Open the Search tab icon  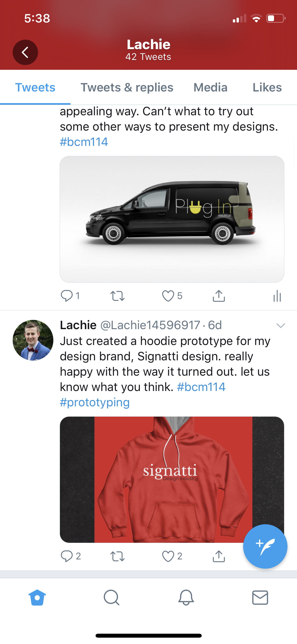click(111, 597)
